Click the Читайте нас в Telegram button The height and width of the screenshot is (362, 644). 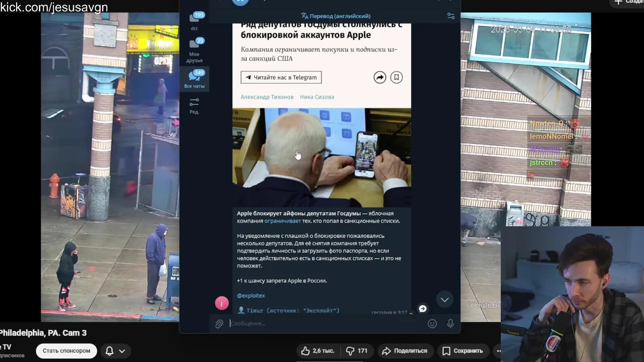coord(281,77)
